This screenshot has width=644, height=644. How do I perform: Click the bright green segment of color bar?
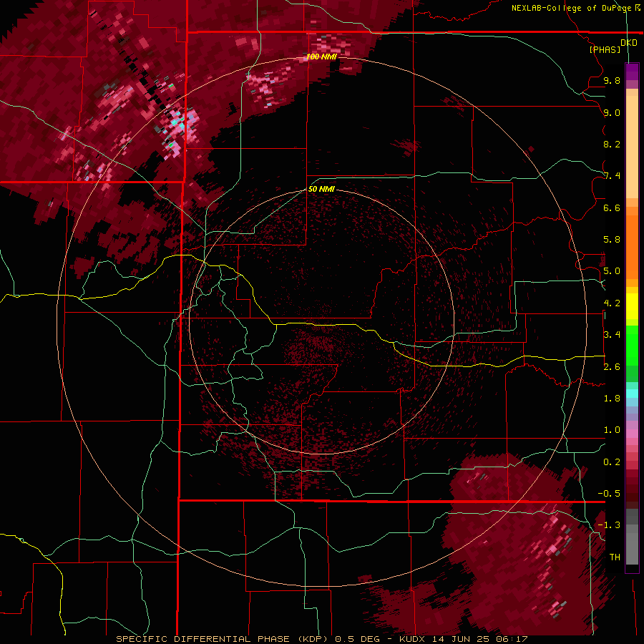(x=632, y=346)
